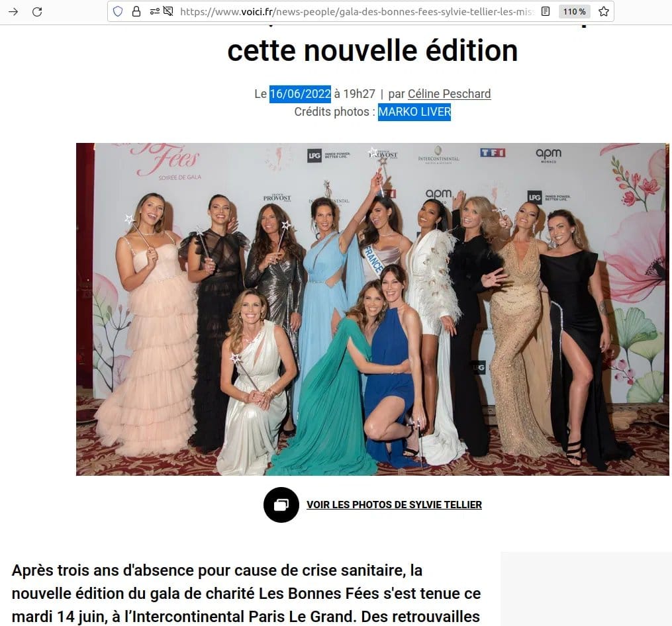
Task: Click the article intro paragraph text
Action: (x=246, y=594)
